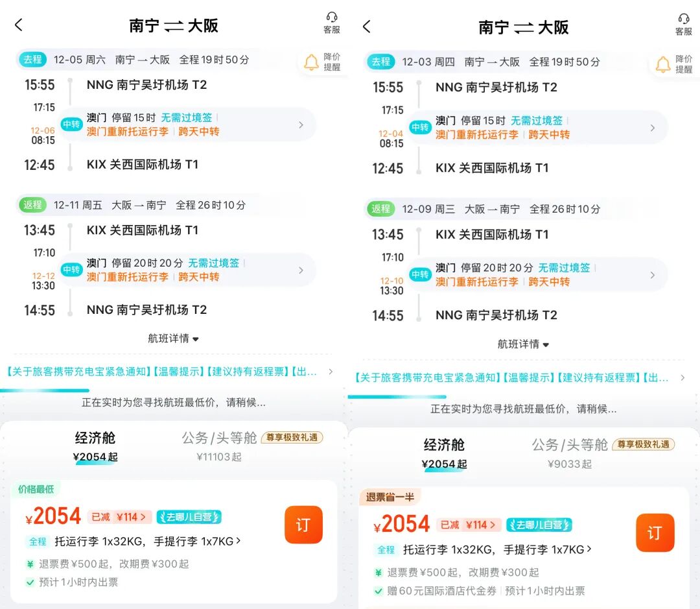Tap 全程 baggage tag on left card
Screen dimensions: 700x609
38,542
